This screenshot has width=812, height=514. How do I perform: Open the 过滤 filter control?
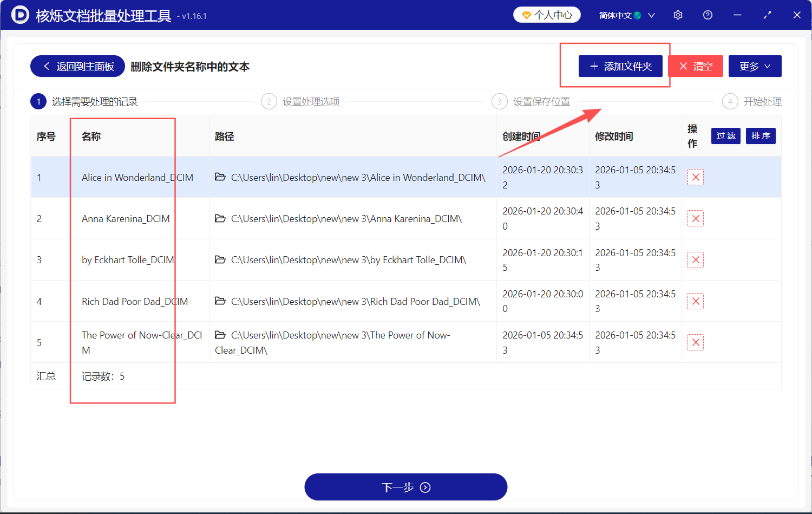click(725, 136)
